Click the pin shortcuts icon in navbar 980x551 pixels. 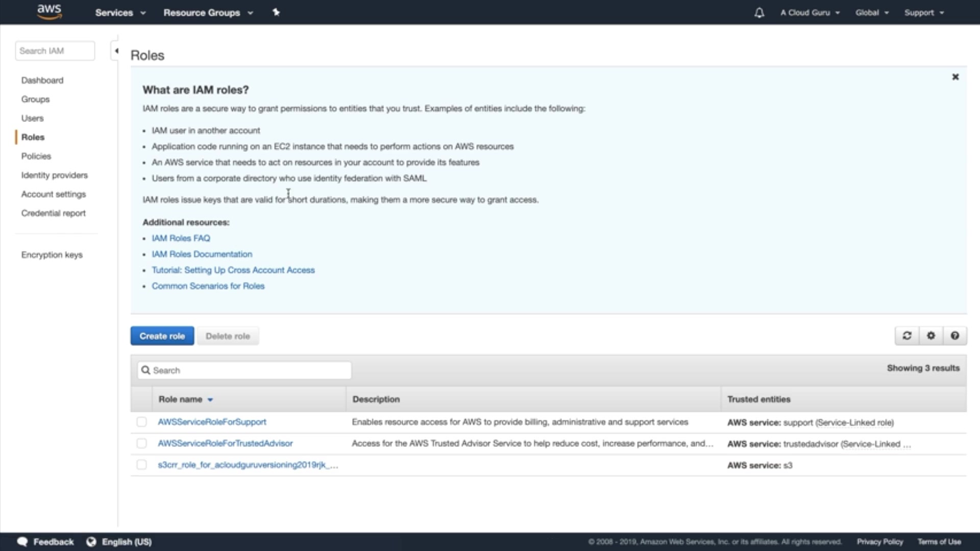tap(276, 12)
